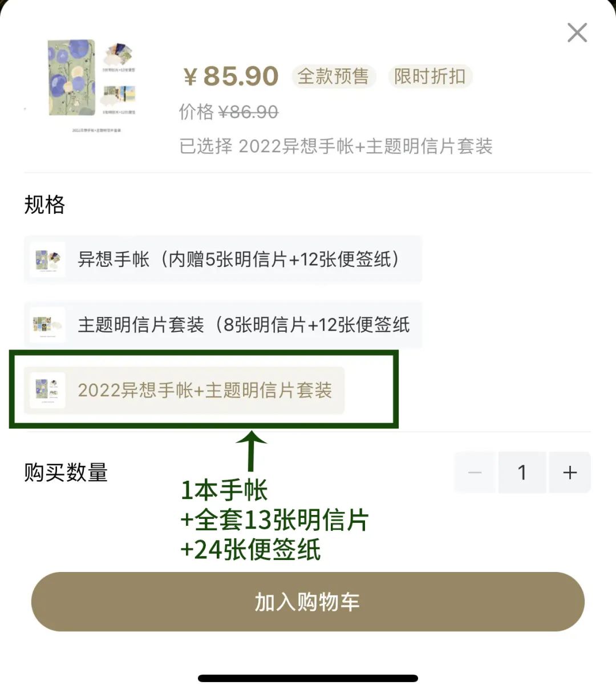The width and height of the screenshot is (616, 694).
Task: Tap the 限时折扣 discount tag
Action: click(430, 76)
